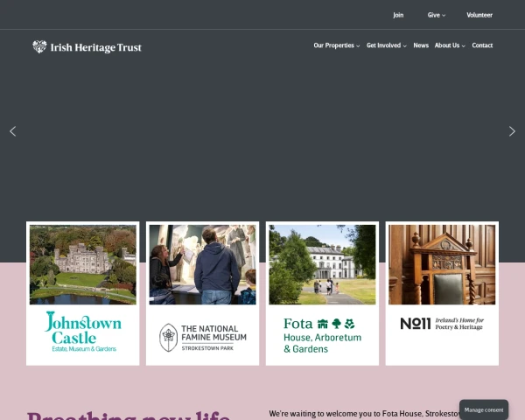Open The National Famine Museum logo text
525x420 pixels.
click(x=214, y=332)
